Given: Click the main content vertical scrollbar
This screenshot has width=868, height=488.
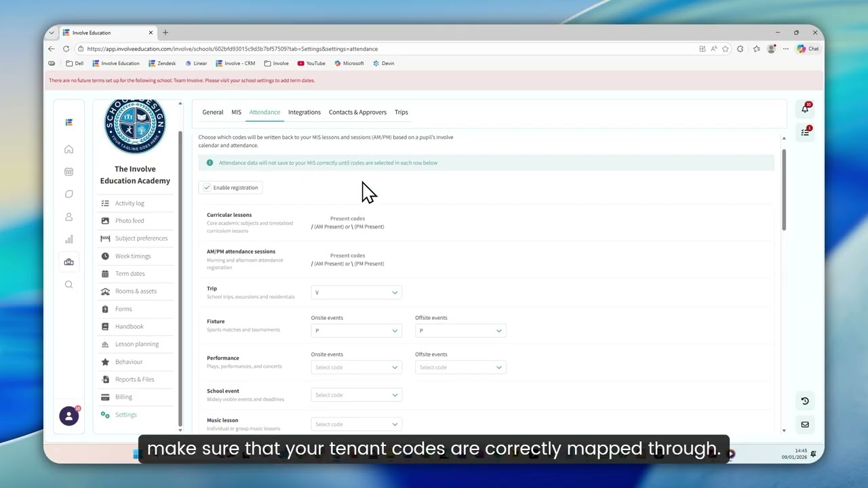Looking at the screenshot, I should [784, 190].
